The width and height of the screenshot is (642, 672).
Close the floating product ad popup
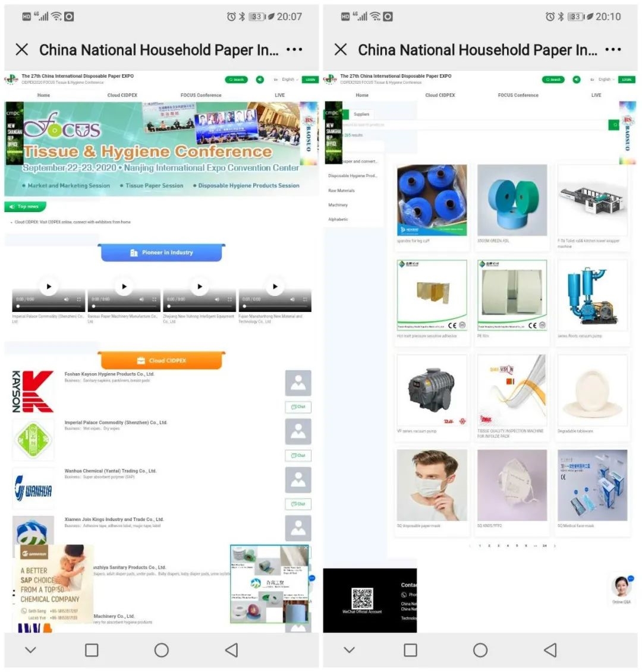[306, 548]
